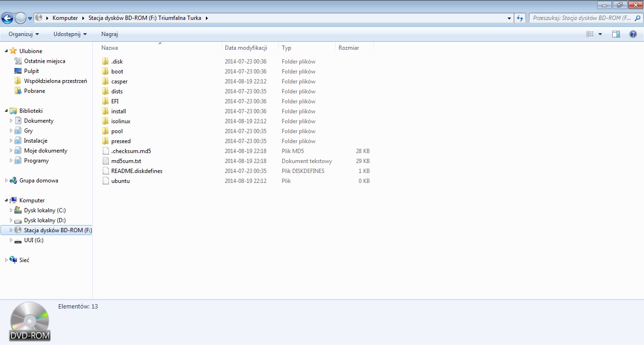Click the Dokument tekstowy type cell

tap(307, 161)
